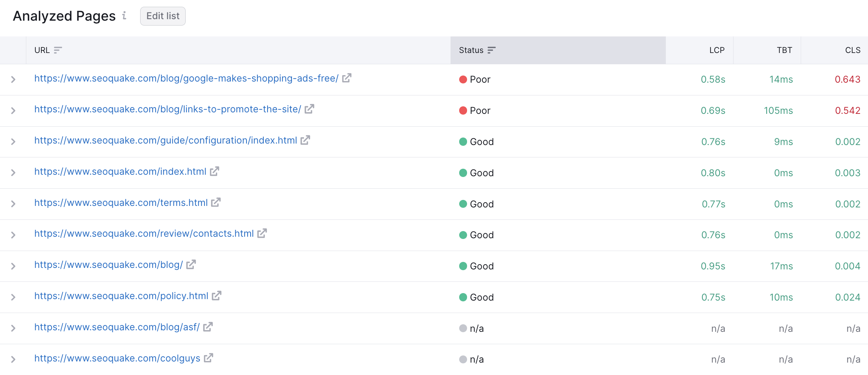868x375 pixels.
Task: Click the LCP value 0.58s
Action: tap(712, 79)
